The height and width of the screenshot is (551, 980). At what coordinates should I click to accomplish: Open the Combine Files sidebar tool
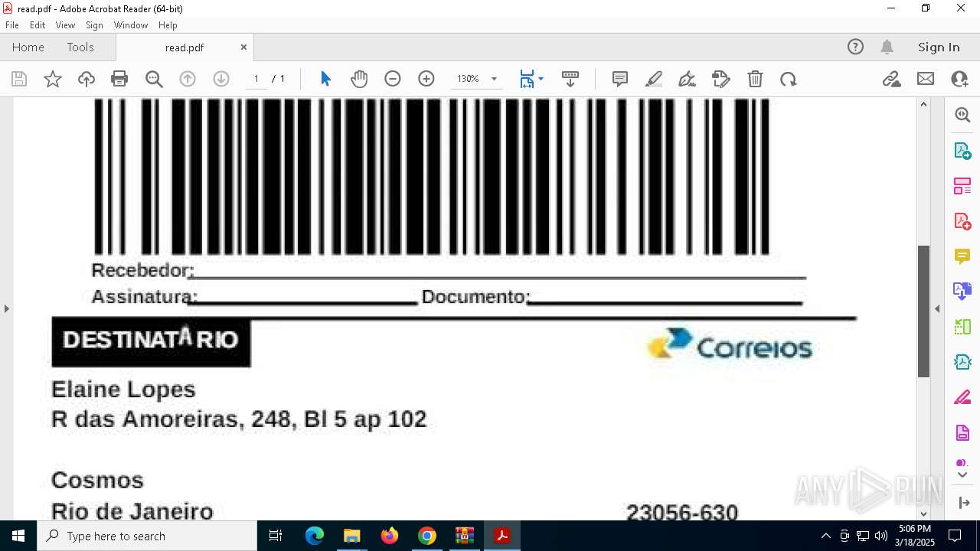point(962,291)
